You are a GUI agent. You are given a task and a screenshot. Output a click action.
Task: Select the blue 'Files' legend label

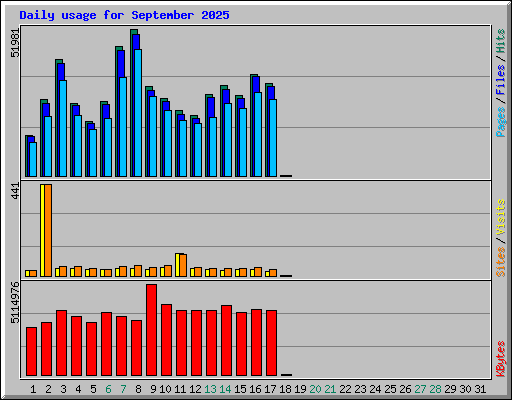point(500,80)
